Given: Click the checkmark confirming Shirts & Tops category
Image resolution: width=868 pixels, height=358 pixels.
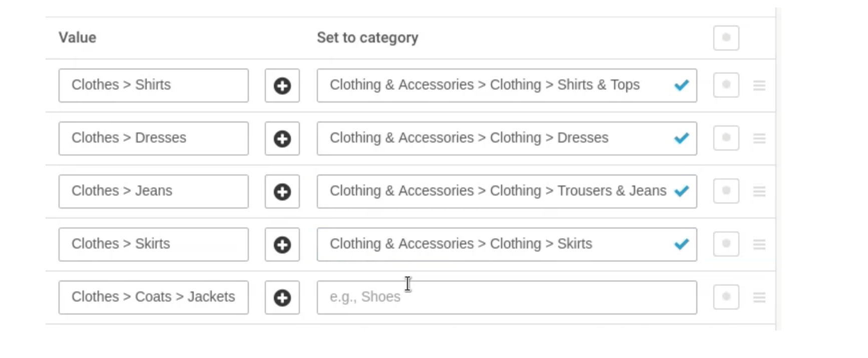Looking at the screenshot, I should coord(681,85).
